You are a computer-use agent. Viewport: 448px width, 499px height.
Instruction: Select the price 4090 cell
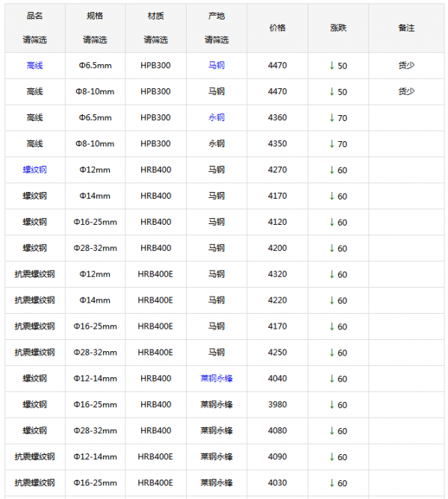[277, 457]
